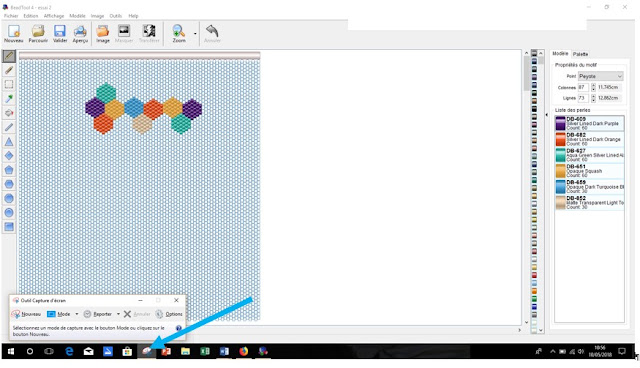
Task: Click the Zoom magnifier icon
Action: pos(179,33)
